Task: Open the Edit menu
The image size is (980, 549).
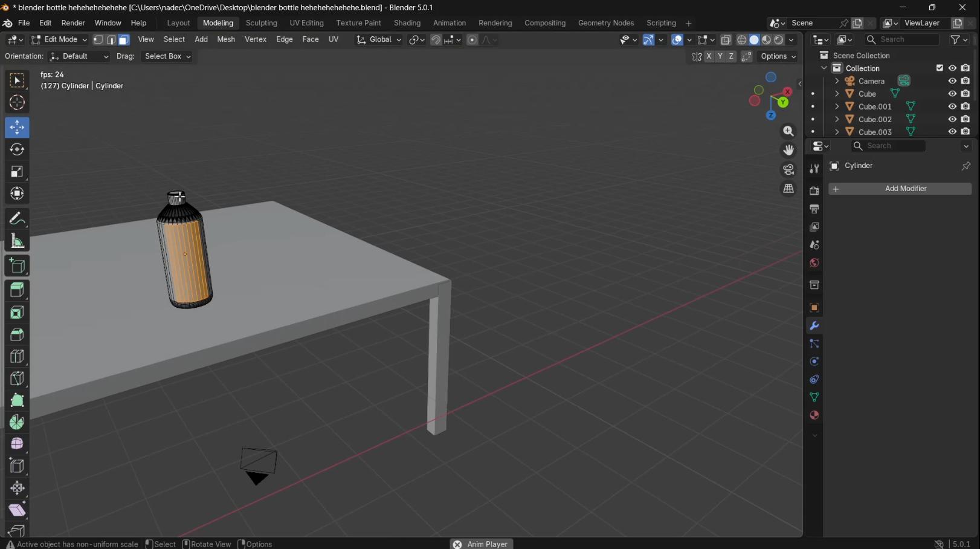Action: pos(45,23)
